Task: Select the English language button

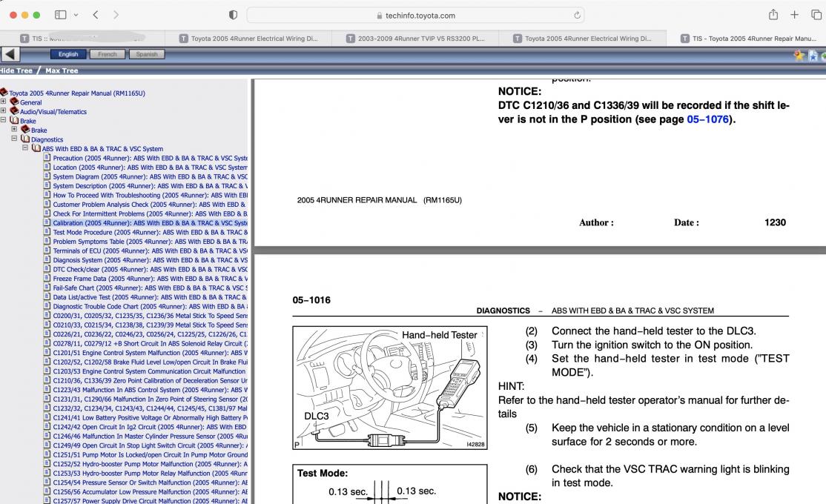Action: pos(68,53)
